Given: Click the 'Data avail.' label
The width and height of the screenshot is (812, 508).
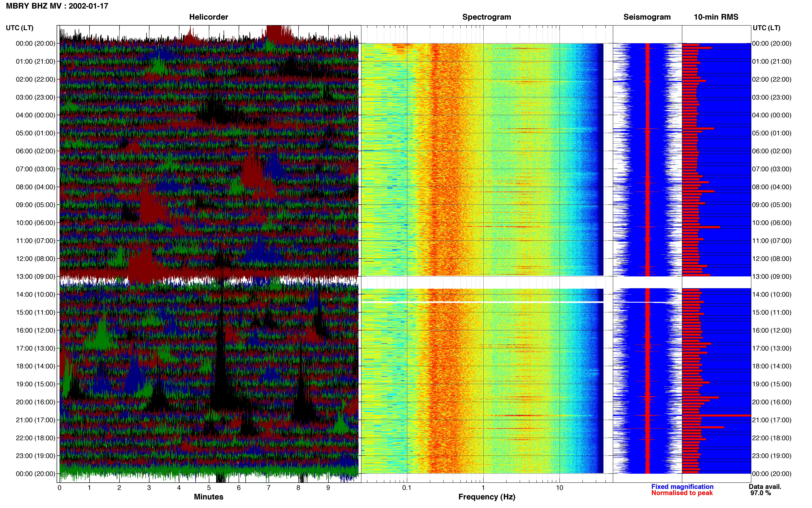Looking at the screenshot, I should pos(765,486).
